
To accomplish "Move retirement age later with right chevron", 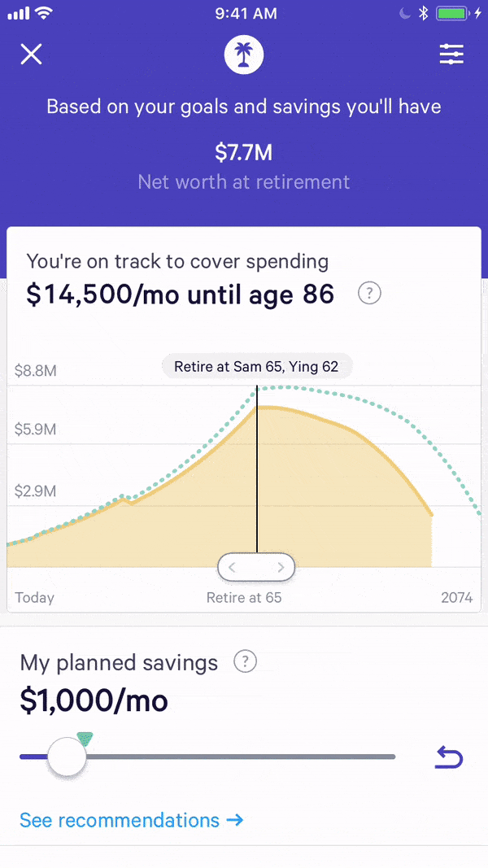I will point(281,568).
